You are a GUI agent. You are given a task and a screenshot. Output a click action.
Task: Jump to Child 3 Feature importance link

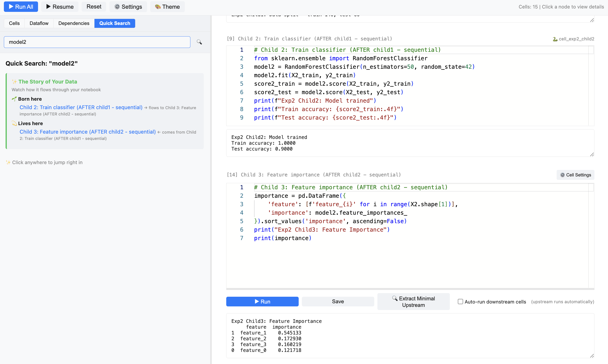(x=87, y=132)
